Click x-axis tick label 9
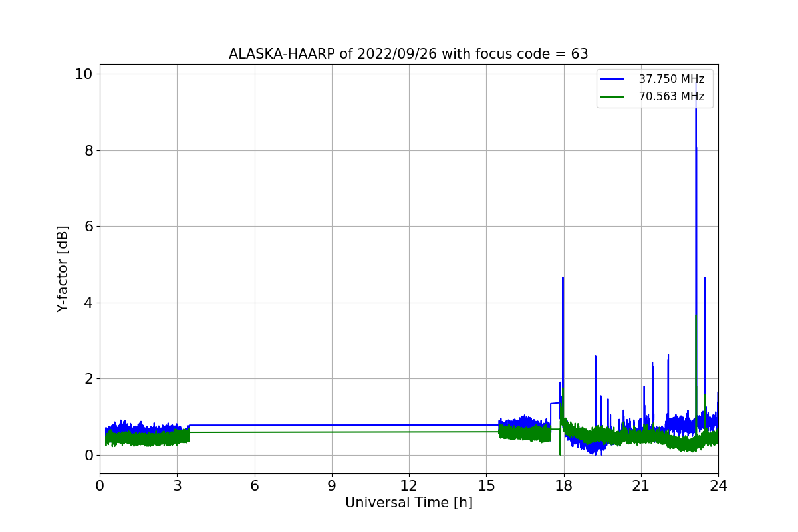This screenshot has width=798, height=532. coord(331,486)
